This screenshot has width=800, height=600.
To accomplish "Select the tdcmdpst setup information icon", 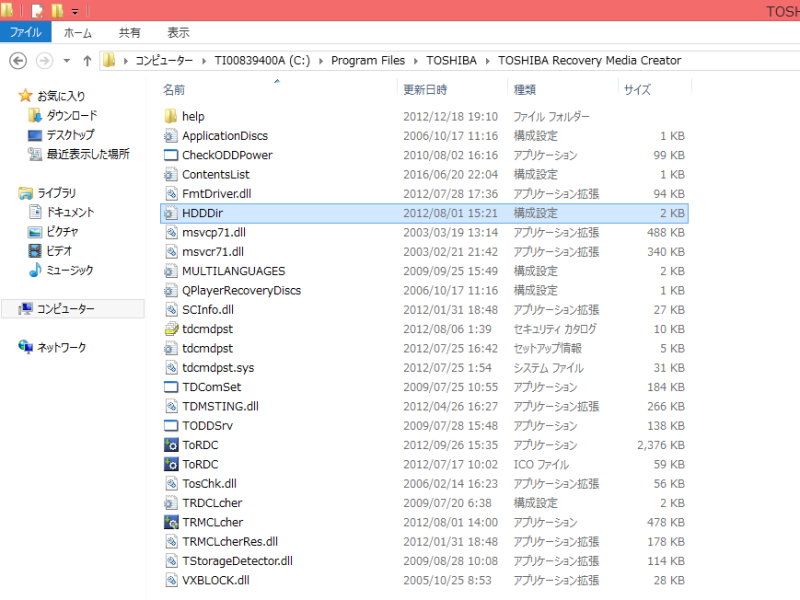I will (x=171, y=348).
